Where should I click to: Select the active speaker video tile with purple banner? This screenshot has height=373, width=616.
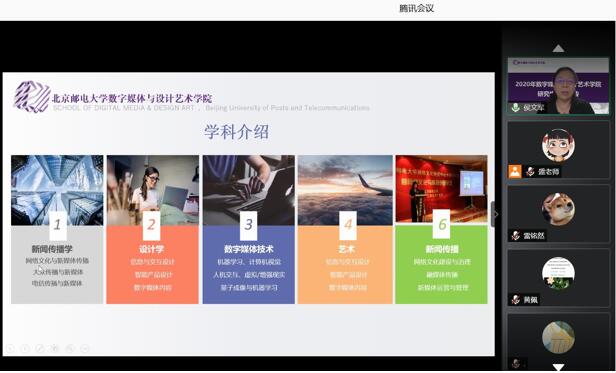coord(558,86)
